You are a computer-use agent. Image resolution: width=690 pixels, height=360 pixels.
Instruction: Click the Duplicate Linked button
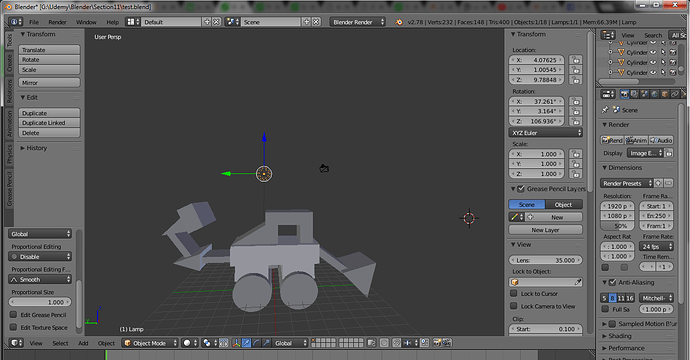pyautogui.click(x=49, y=123)
